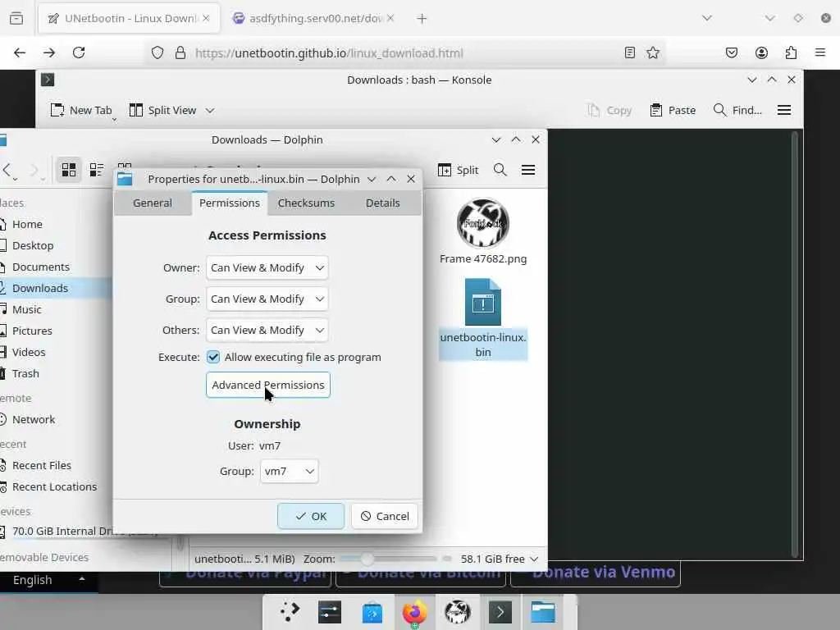Switch to Firefox from taskbar
The height and width of the screenshot is (630, 840).
pyautogui.click(x=414, y=612)
